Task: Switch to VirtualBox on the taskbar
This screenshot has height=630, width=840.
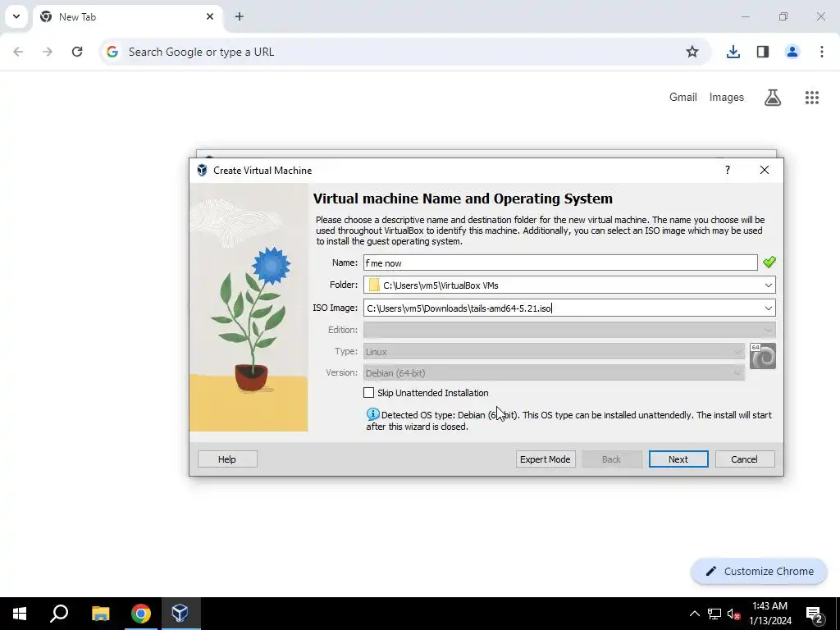Action: click(x=180, y=614)
